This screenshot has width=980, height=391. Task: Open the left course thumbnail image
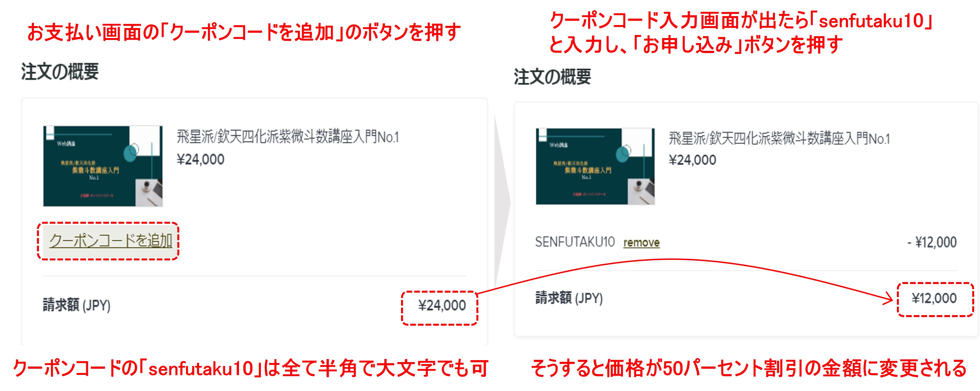(103, 166)
